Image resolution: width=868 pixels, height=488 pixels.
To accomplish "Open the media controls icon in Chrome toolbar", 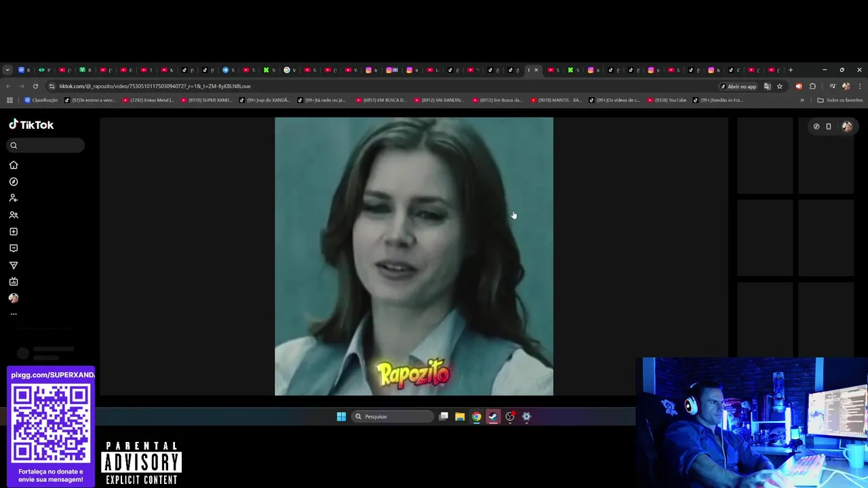I will pos(833,86).
